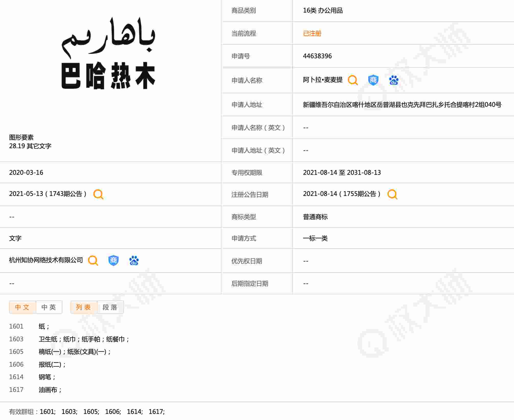The width and height of the screenshot is (514, 420).
Task: Open search icon beside 1755期公告
Action: 392,194
